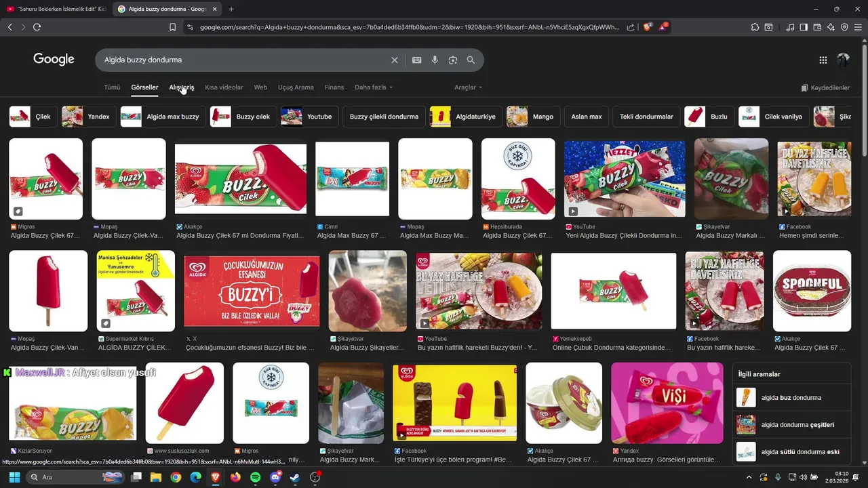Open File Explorer from the taskbar
The width and height of the screenshot is (868, 488).
156,477
